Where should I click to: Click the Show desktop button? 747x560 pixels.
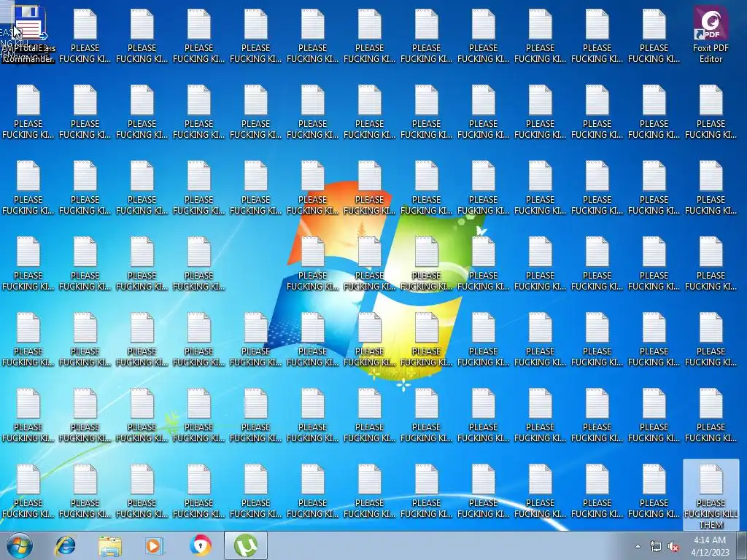pos(742,545)
